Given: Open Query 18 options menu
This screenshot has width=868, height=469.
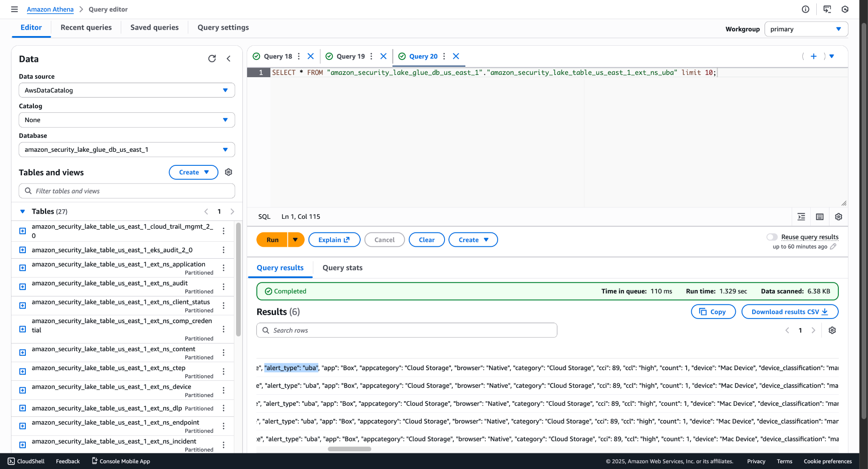Looking at the screenshot, I should tap(299, 56).
